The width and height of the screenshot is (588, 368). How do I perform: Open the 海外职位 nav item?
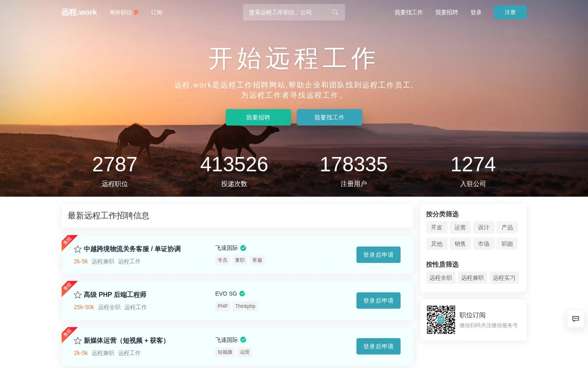[x=124, y=13]
